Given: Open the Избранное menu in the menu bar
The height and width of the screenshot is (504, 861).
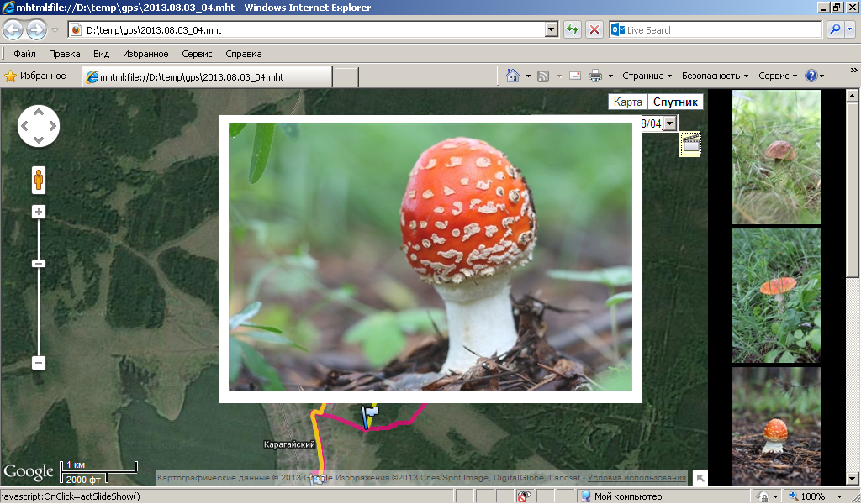Looking at the screenshot, I should (x=145, y=54).
